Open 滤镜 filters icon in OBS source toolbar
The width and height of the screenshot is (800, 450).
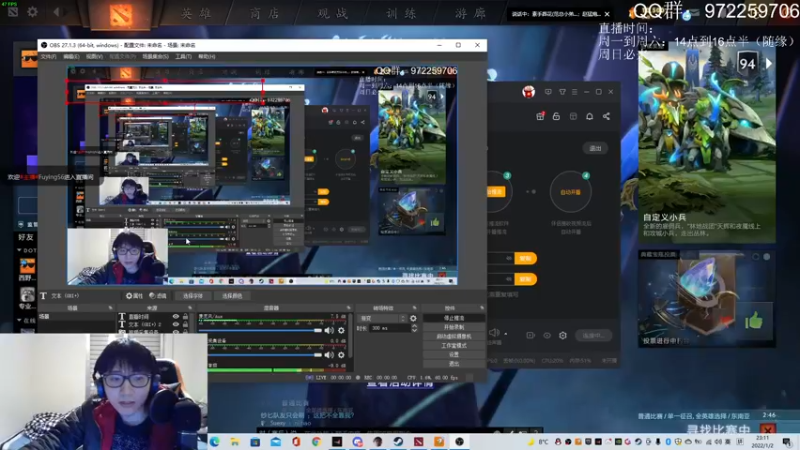pyautogui.click(x=158, y=296)
